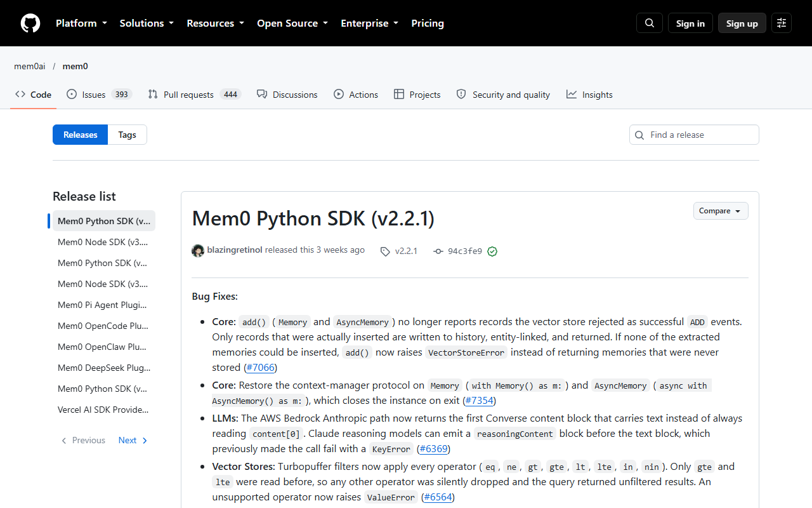
Task: Focus the Find a release search field
Action: (x=694, y=135)
